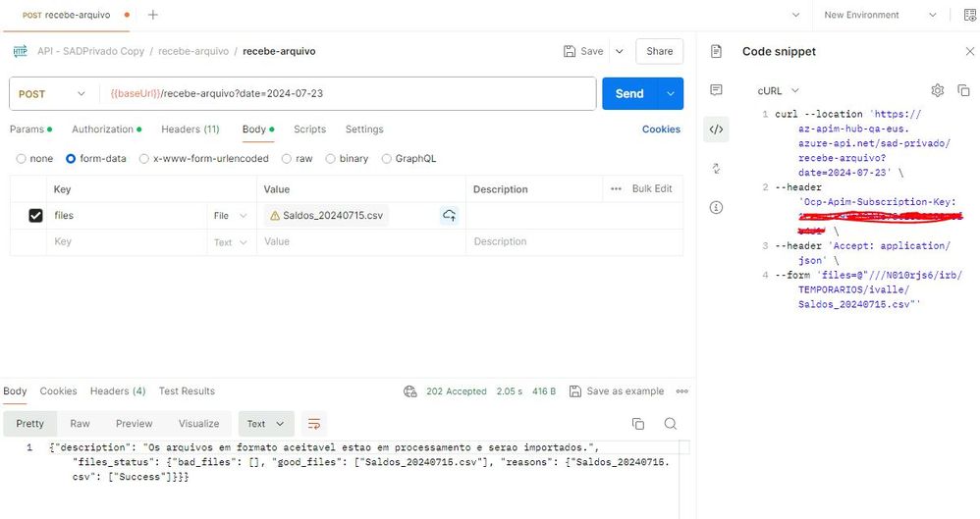The width and height of the screenshot is (980, 519).
Task: Expand the cURL language dropdown
Action: 778,90
